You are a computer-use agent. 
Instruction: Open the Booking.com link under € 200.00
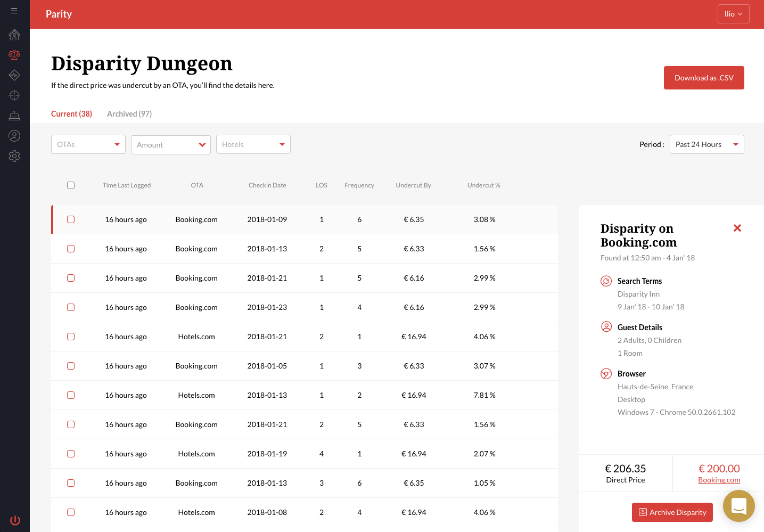point(719,480)
